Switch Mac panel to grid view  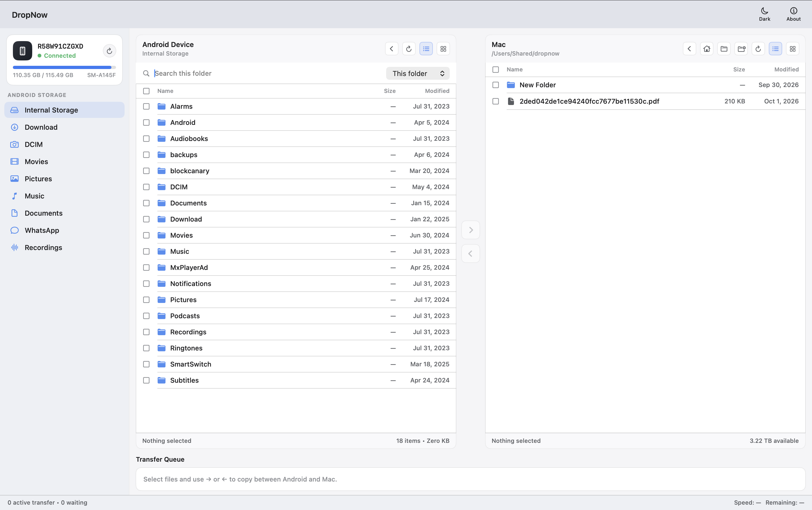(792, 49)
